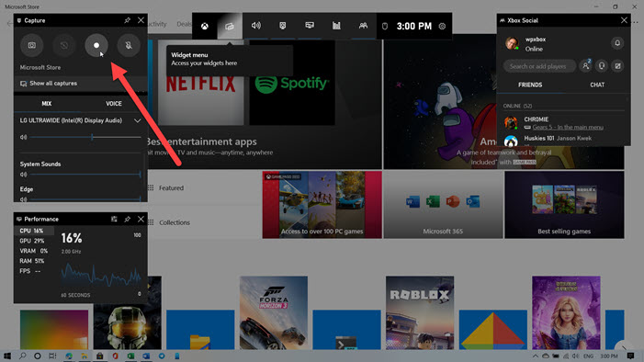Pin the Capture widget
The width and height of the screenshot is (644, 362).
pos(128,20)
